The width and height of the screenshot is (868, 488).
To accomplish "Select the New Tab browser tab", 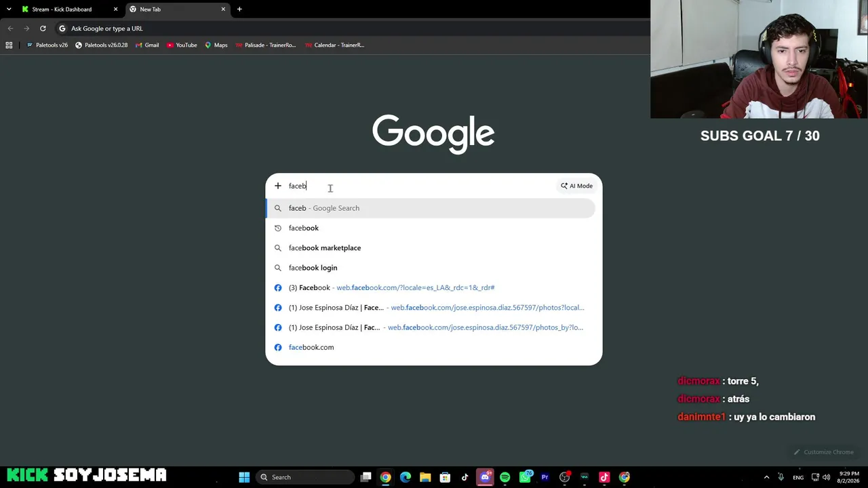I will [177, 9].
